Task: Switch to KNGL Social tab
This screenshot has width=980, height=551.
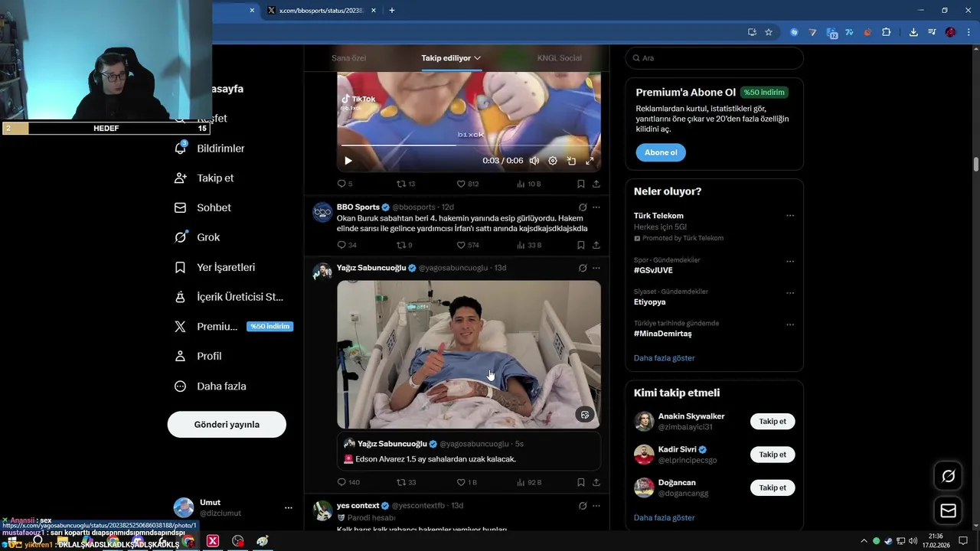Action: (x=559, y=58)
